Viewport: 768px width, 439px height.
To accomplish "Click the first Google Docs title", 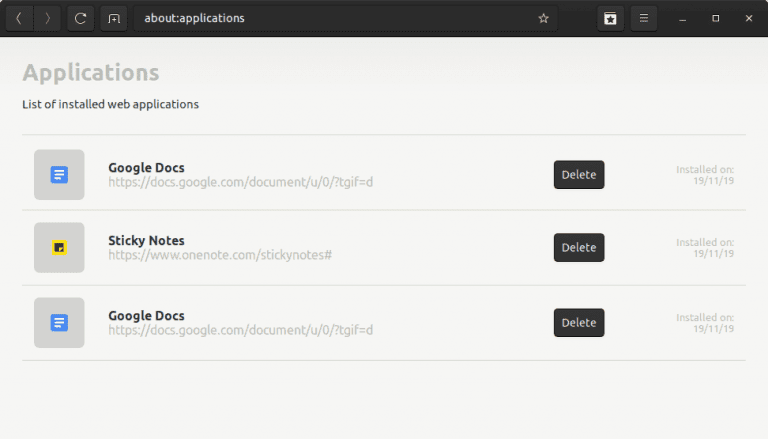I will pos(146,167).
